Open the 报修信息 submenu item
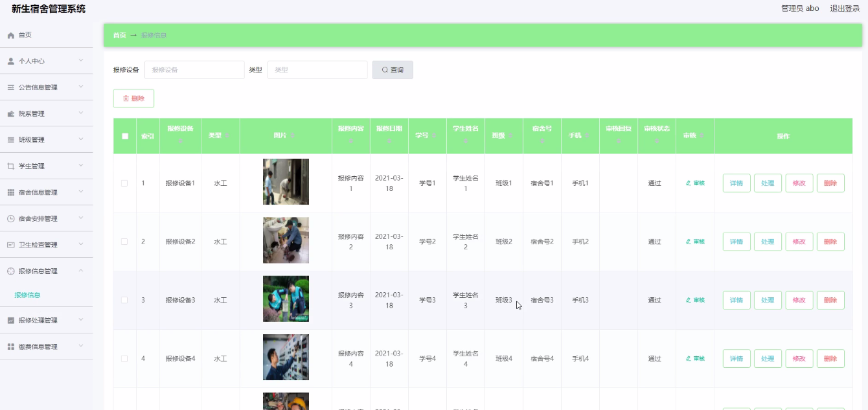Screen dimensions: 868x410 tap(27, 295)
